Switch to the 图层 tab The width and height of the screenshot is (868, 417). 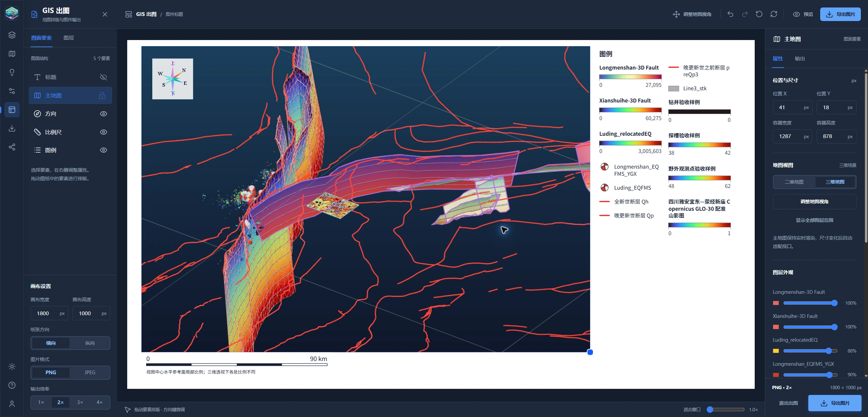point(69,38)
